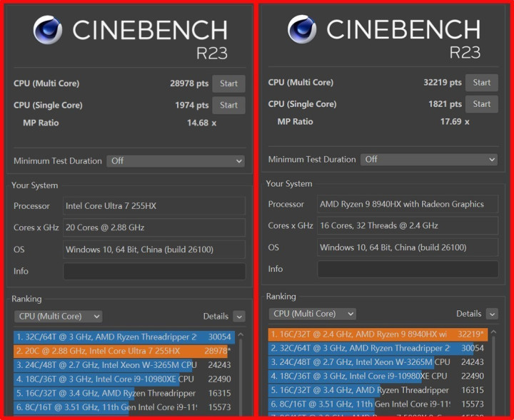The width and height of the screenshot is (514, 420).
Task: Click Processor field showing AMD Ryzen 9 8940HX
Action: pyautogui.click(x=408, y=204)
